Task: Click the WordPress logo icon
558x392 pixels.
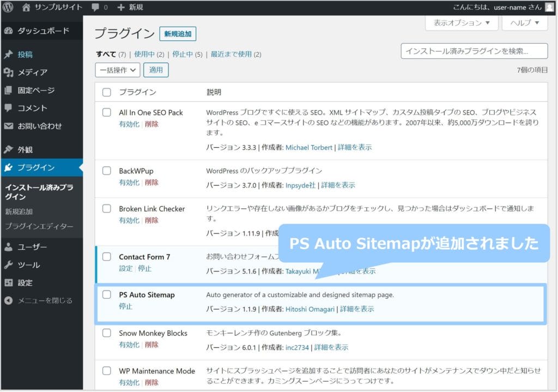Action: point(8,7)
